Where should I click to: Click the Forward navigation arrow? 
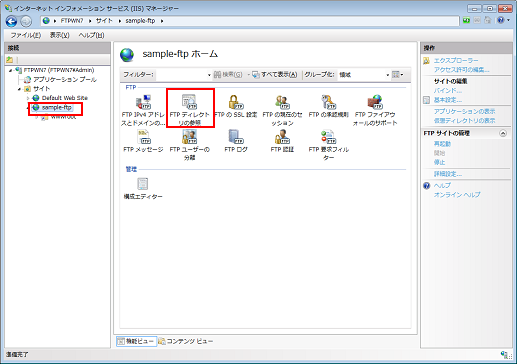pos(26,21)
